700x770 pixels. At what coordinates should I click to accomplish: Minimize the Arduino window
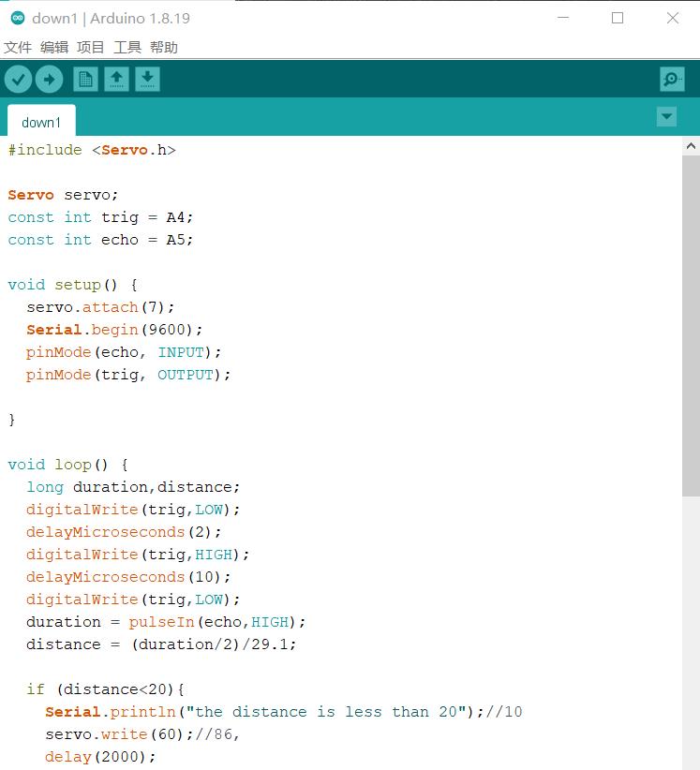(563, 18)
